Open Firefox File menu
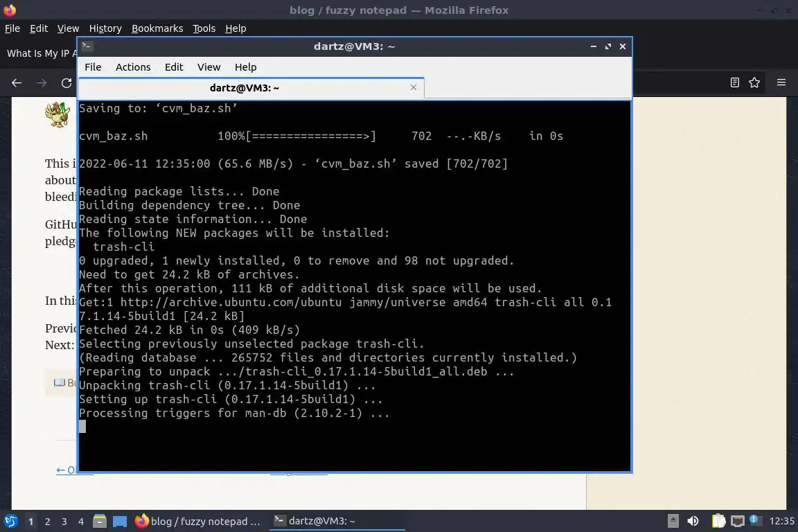 click(x=12, y=28)
